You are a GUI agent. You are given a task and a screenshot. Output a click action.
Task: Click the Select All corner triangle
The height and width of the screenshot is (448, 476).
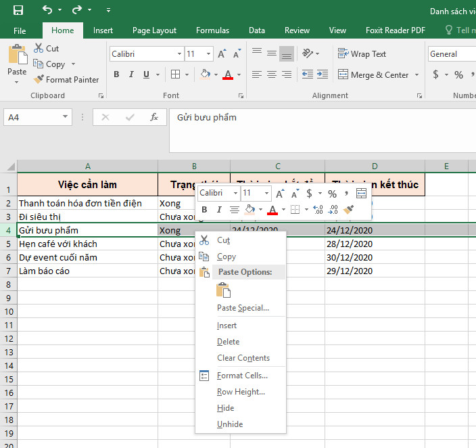pos(10,166)
